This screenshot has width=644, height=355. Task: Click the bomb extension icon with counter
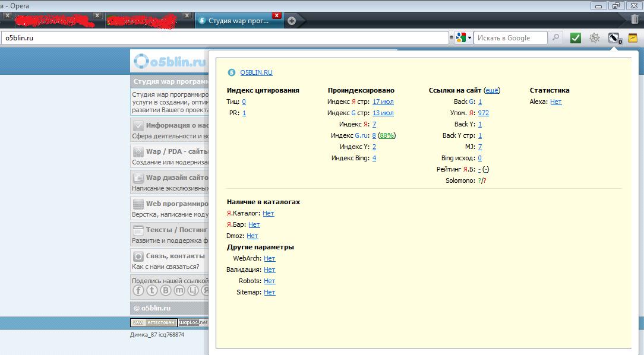(x=614, y=38)
